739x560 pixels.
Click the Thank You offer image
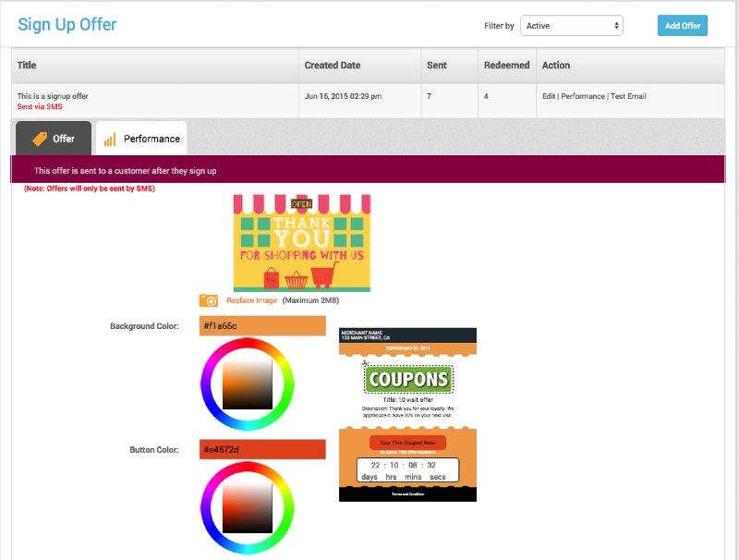289,242
